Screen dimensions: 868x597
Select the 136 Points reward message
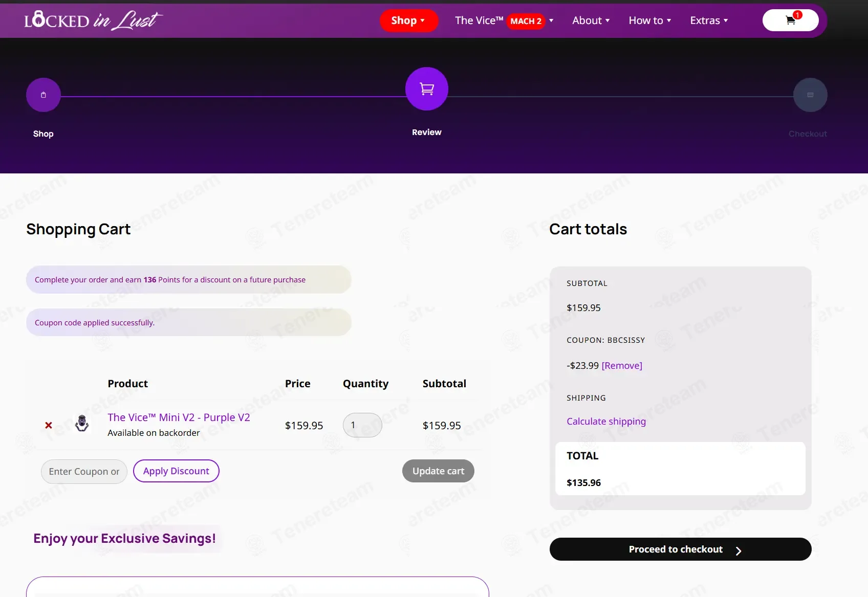point(189,280)
